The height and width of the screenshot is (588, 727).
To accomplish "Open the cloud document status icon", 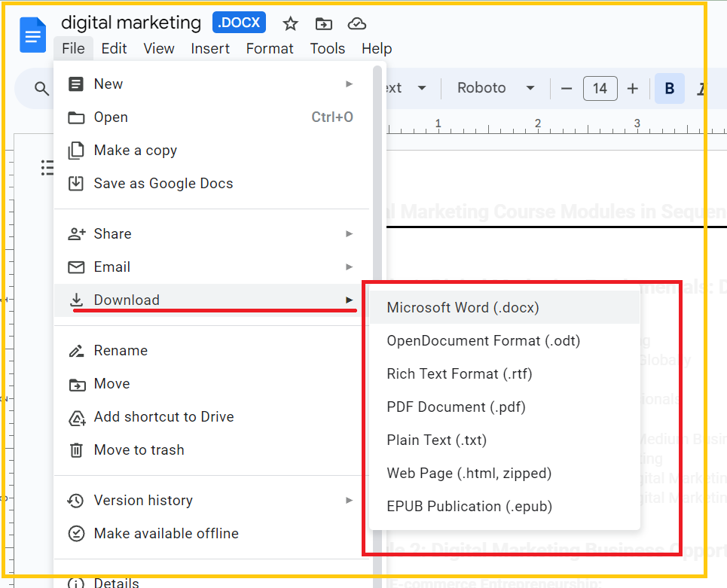I will tap(356, 23).
